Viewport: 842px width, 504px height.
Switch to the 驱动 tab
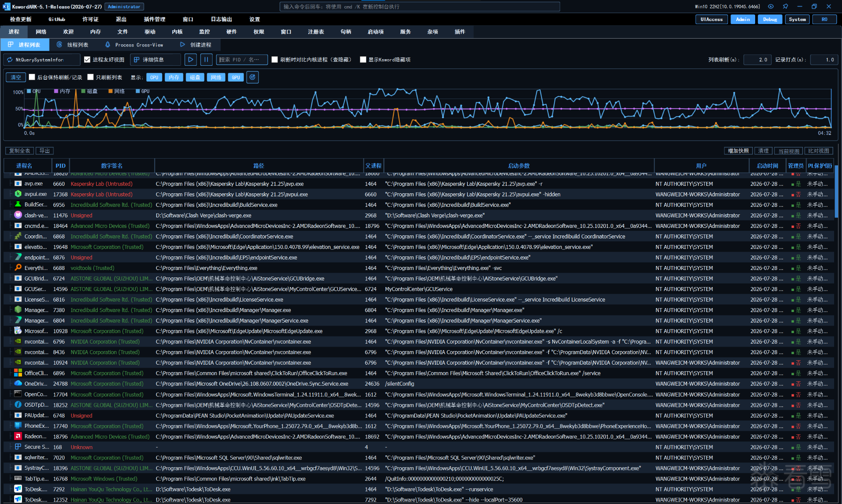click(150, 32)
